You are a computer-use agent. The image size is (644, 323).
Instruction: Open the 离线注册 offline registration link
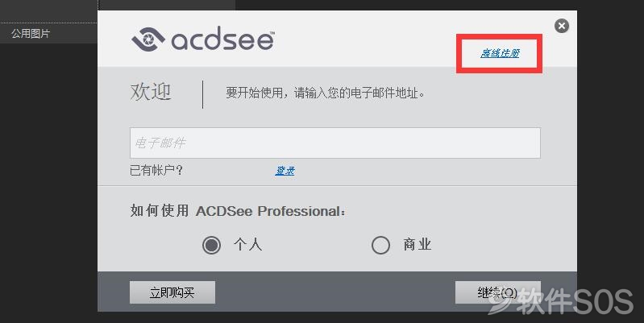click(500, 53)
